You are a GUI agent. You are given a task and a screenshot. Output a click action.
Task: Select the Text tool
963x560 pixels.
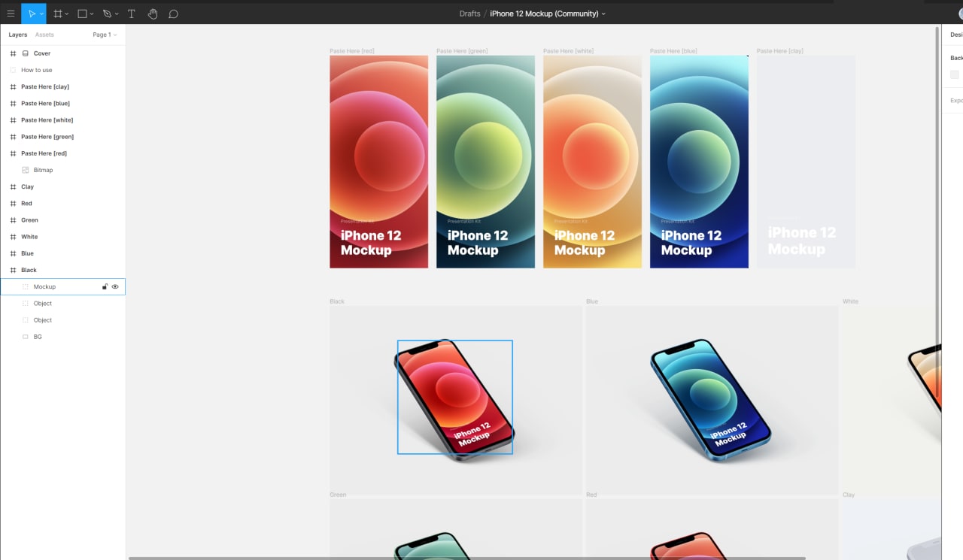132,14
